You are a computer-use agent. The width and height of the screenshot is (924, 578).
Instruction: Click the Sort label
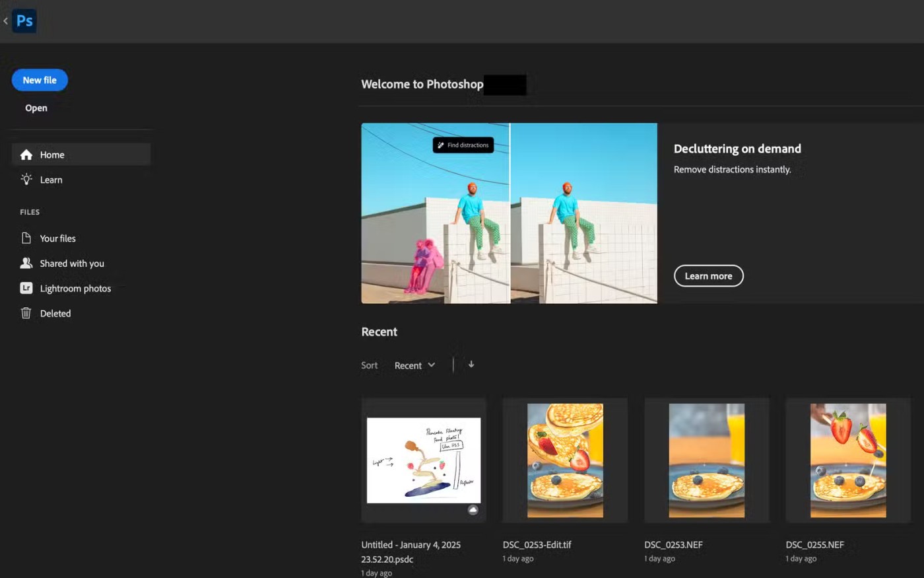point(370,365)
